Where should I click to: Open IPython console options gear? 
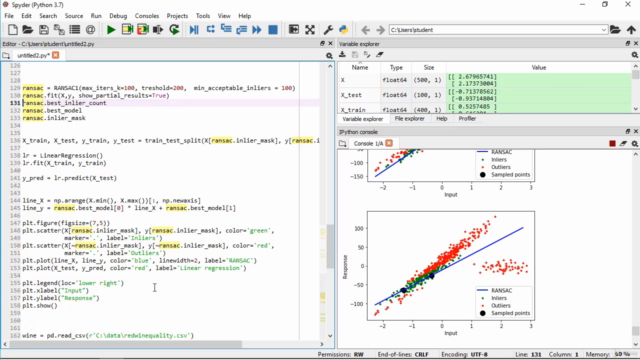coord(634,143)
